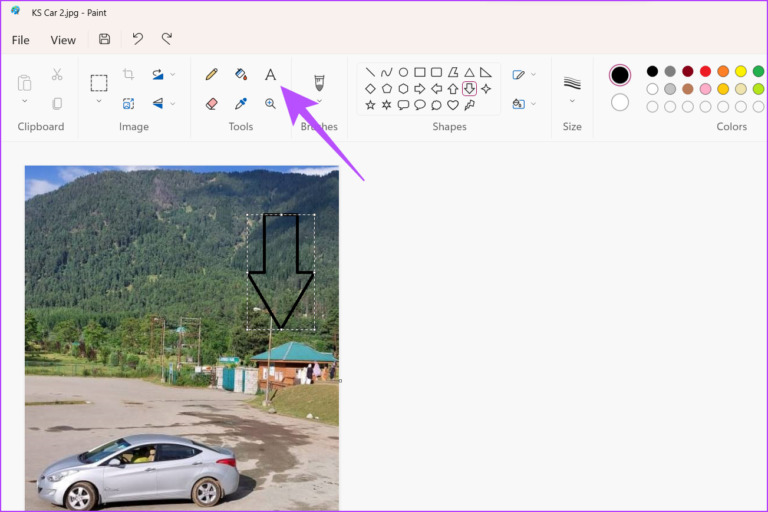Pick the Heart shape
The height and width of the screenshot is (512, 768).
click(x=453, y=105)
